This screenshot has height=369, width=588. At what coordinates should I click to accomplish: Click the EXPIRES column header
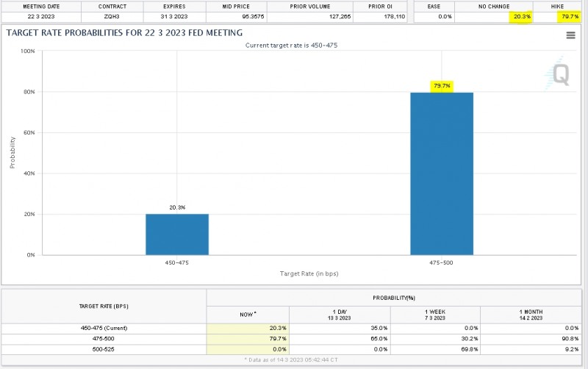(174, 7)
